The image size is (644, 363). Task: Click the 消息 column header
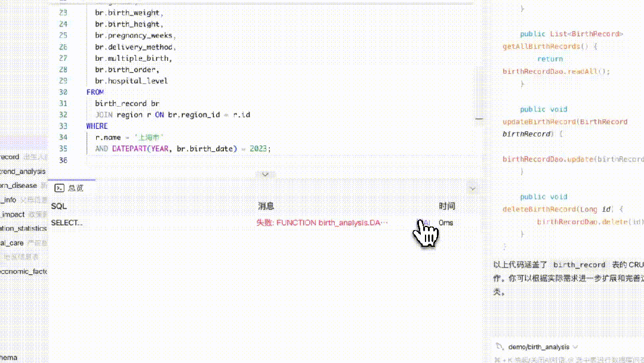click(266, 206)
